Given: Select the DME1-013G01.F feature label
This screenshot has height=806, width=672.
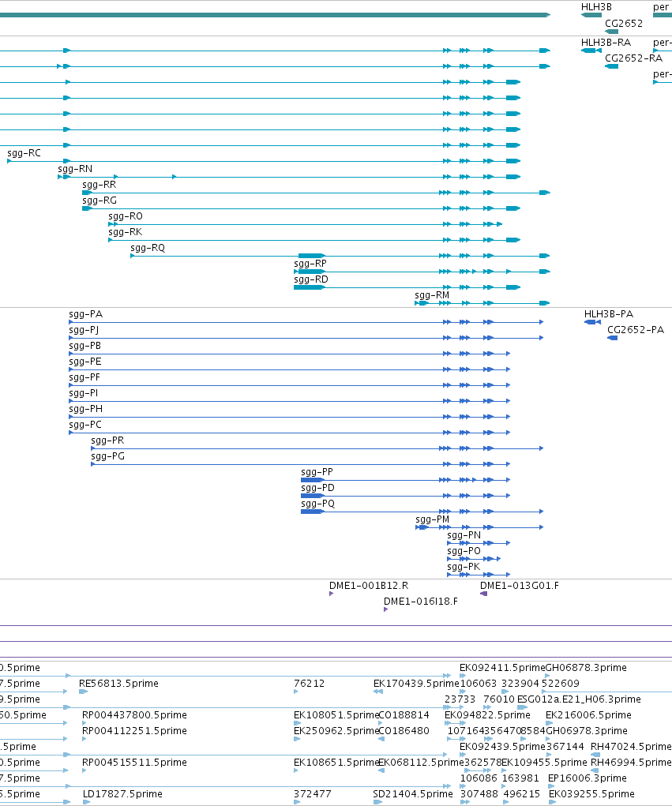Looking at the screenshot, I should pos(520,586).
